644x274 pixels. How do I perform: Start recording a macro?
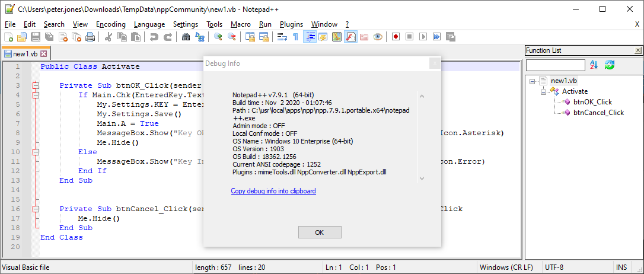(396, 37)
